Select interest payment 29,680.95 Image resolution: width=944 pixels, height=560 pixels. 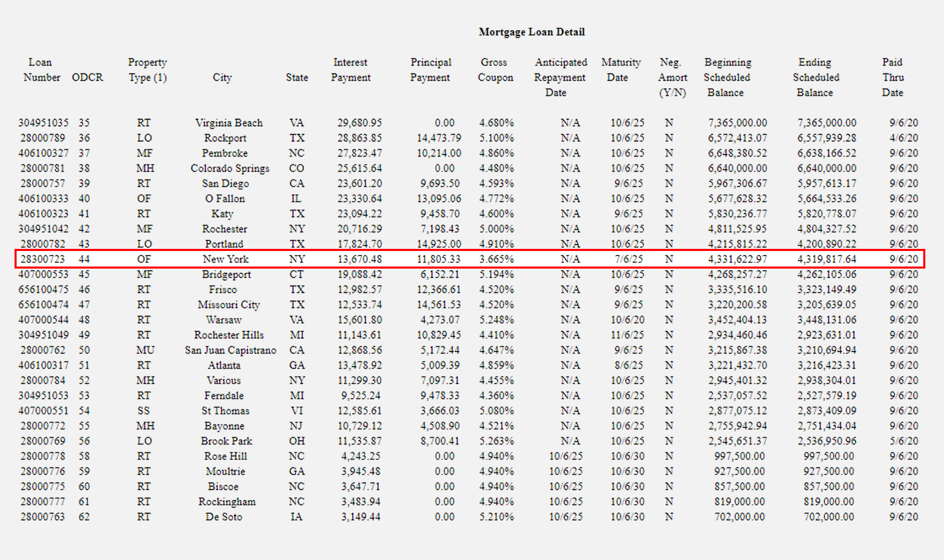click(359, 123)
